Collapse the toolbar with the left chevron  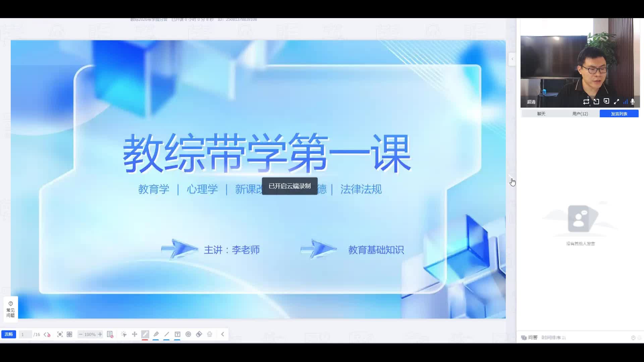[223, 334]
